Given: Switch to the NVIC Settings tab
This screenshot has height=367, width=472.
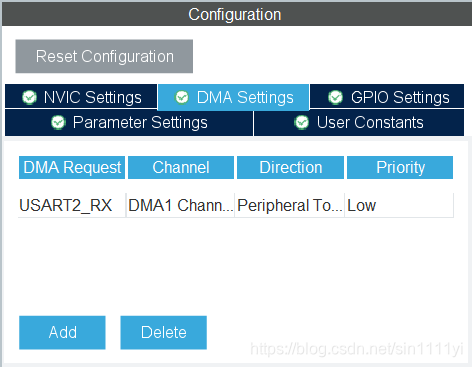Looking at the screenshot, I should (81, 96).
